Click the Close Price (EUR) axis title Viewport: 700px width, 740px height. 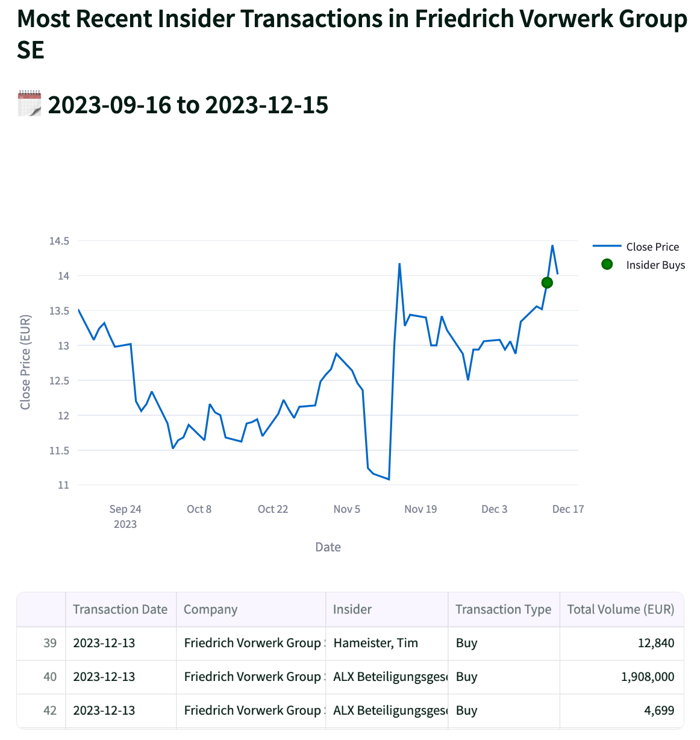(25, 362)
